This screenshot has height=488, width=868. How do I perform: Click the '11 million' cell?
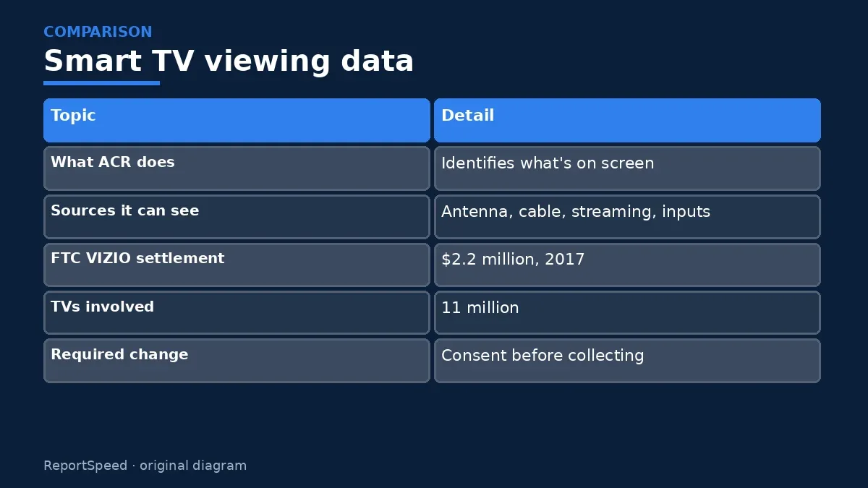pos(627,313)
